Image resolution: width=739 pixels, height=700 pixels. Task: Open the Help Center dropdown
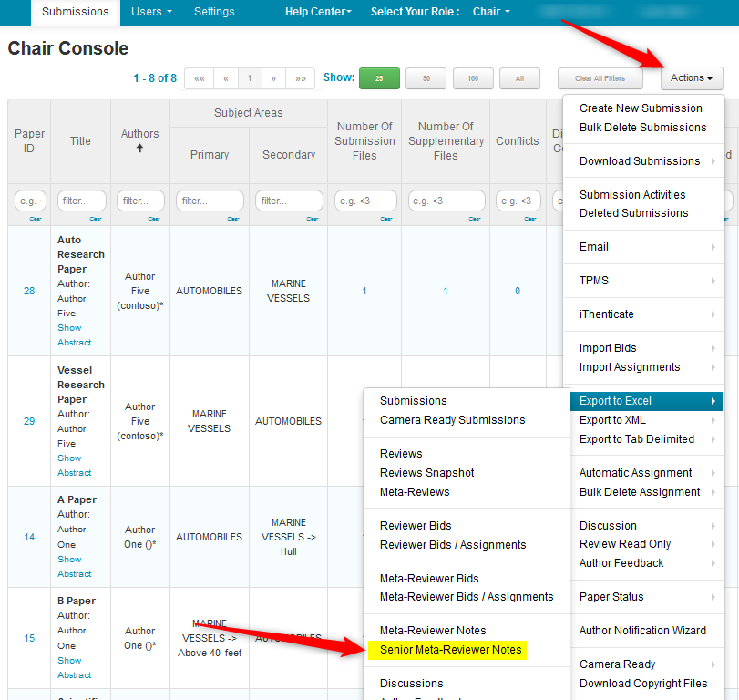coord(317,12)
